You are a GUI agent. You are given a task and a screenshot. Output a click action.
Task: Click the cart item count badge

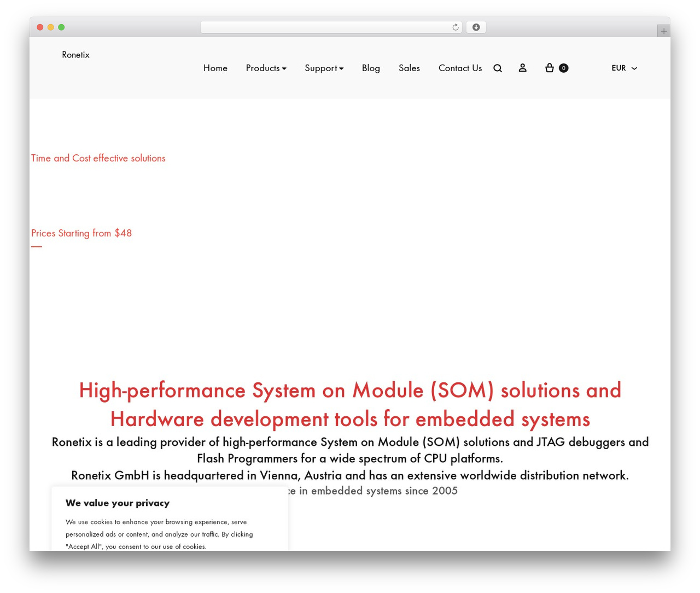click(x=564, y=68)
